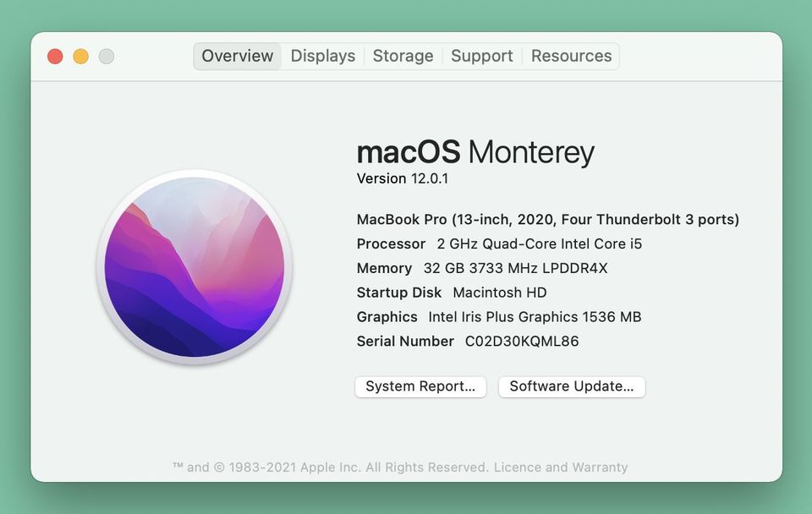Viewport: 812px width, 514px height.
Task: Click the macOS Monterey logo image
Action: point(195,268)
